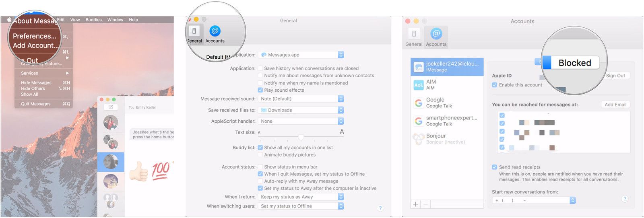
Task: Open the Message received sound dropdown
Action: tap(302, 99)
